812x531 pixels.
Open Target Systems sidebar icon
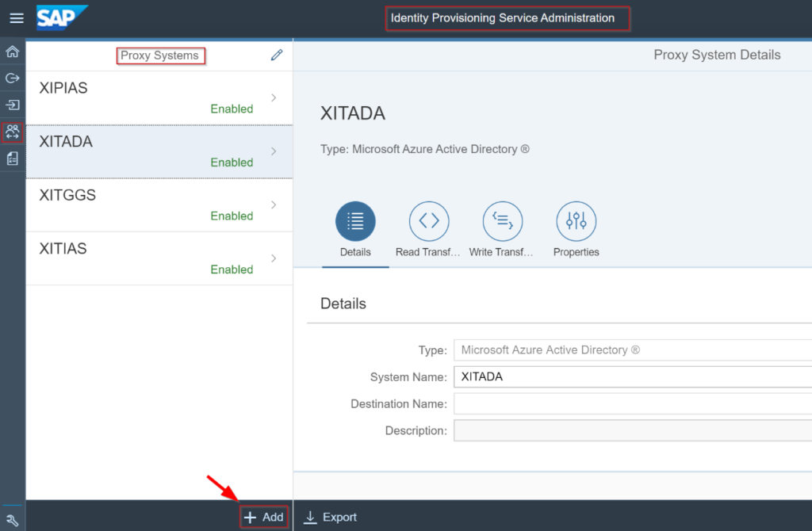pos(13,105)
